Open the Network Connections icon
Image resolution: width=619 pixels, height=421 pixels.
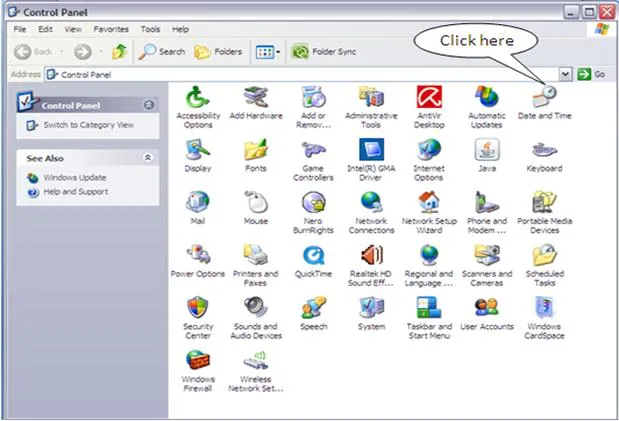371,212
